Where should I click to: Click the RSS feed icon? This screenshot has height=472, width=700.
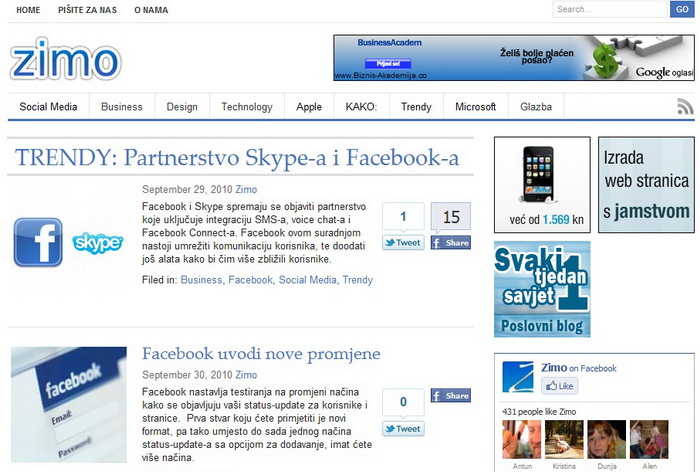(x=685, y=107)
